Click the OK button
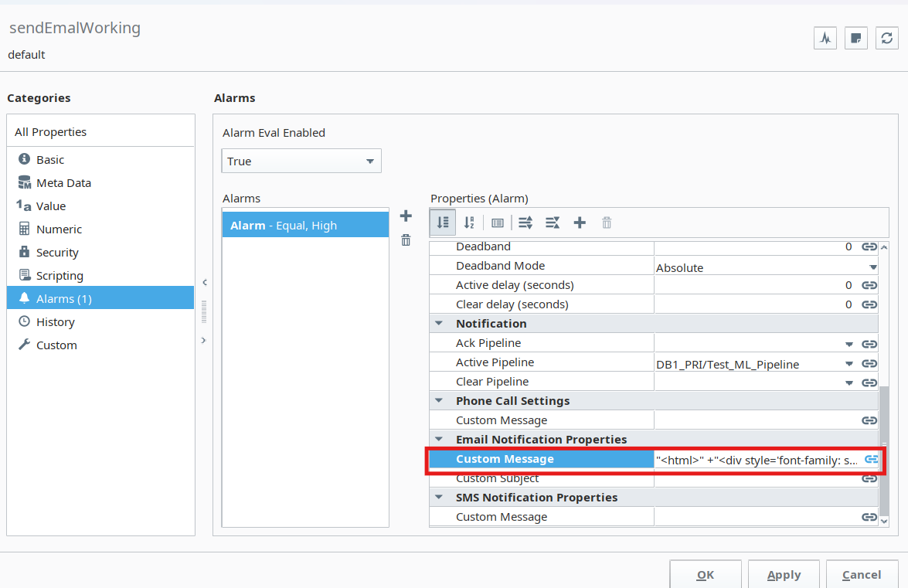Viewport: 908px width, 588px height. point(706,575)
